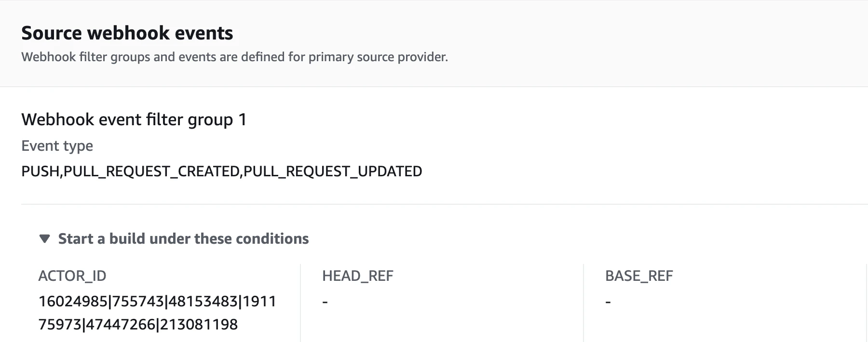Click the Start a build under these conditions text
This screenshot has height=342, width=868.
183,238
